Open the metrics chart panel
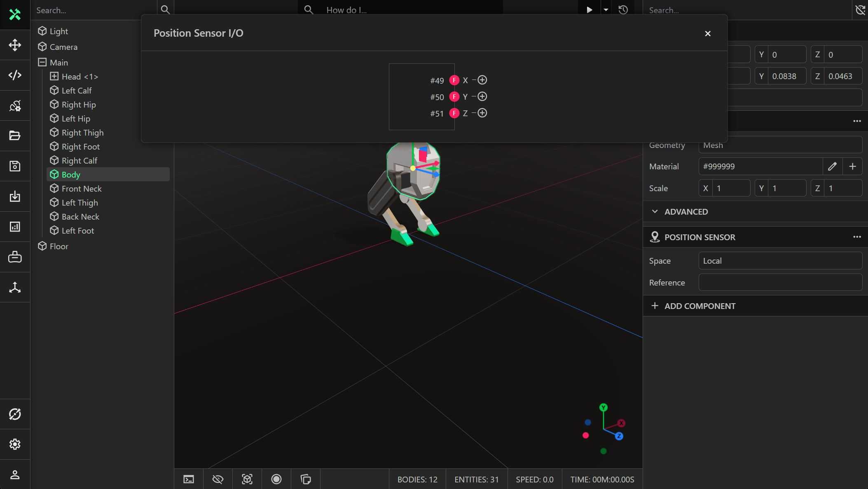 pyautogui.click(x=15, y=227)
